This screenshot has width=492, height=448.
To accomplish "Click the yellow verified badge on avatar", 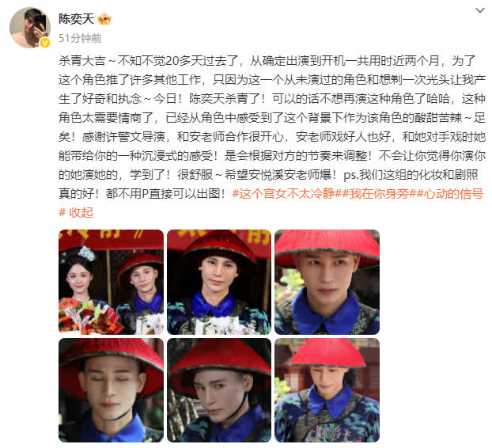I will coord(45,43).
